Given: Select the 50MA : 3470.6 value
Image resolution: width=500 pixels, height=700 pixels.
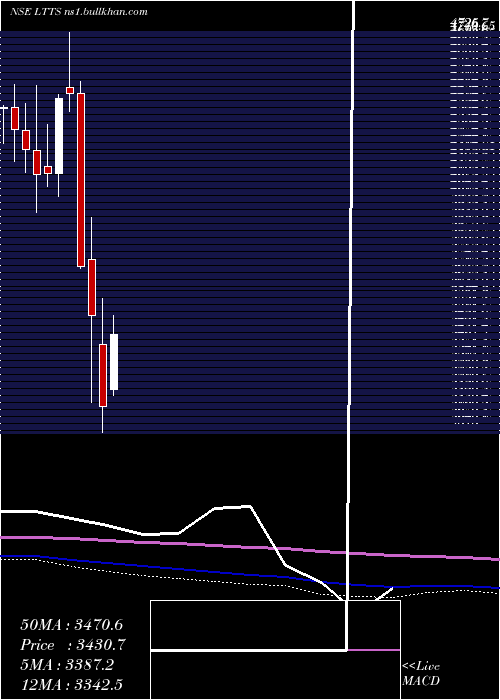Looking at the screenshot, I should pos(71,625).
